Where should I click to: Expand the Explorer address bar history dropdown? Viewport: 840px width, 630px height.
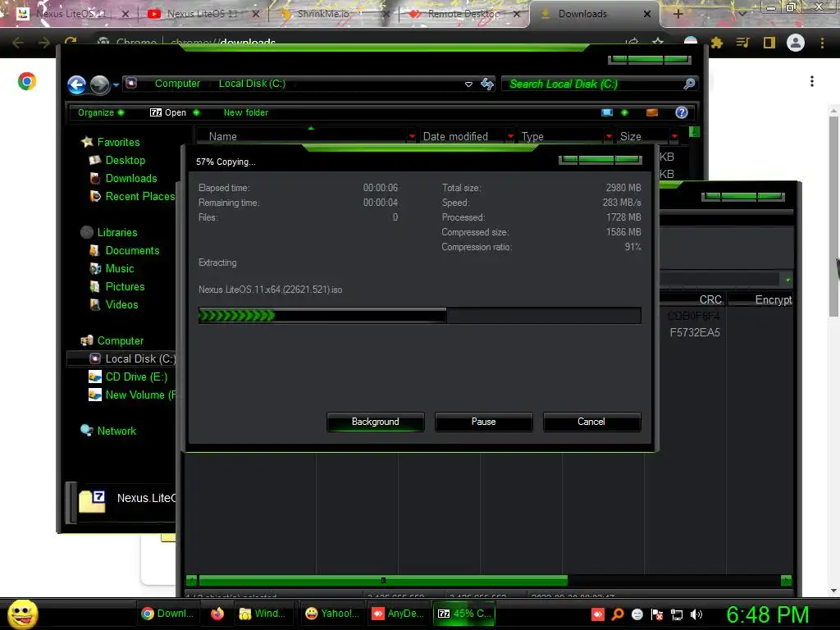tap(468, 84)
